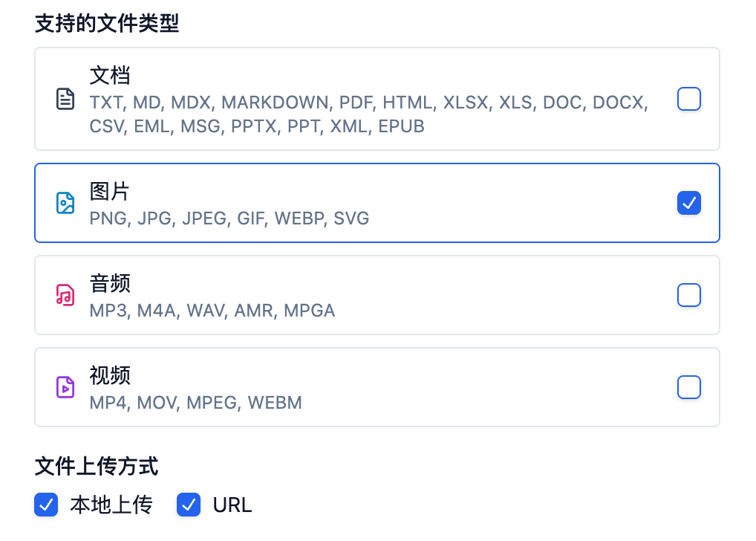Disable the 本地上传 checkbox
The image size is (756, 541).
(x=46, y=505)
